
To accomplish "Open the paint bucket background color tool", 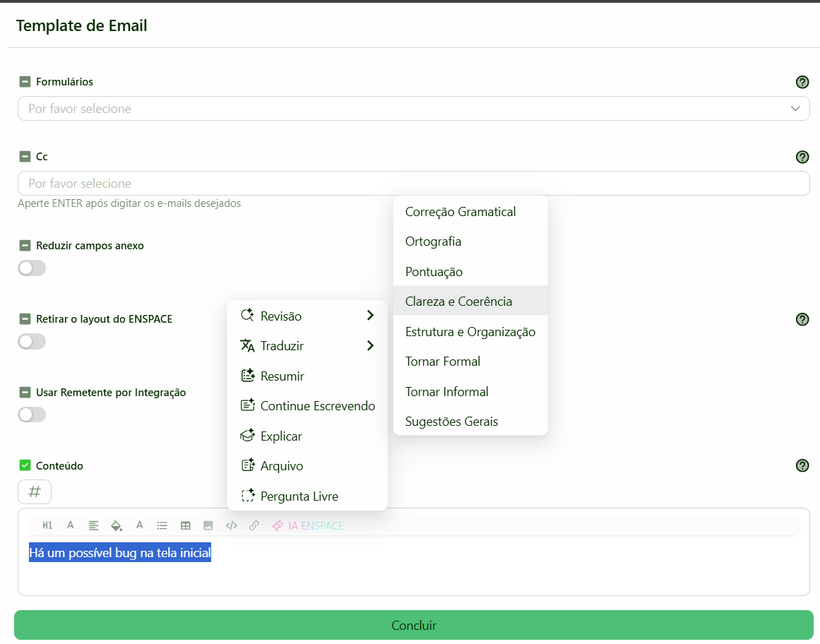I will [117, 525].
